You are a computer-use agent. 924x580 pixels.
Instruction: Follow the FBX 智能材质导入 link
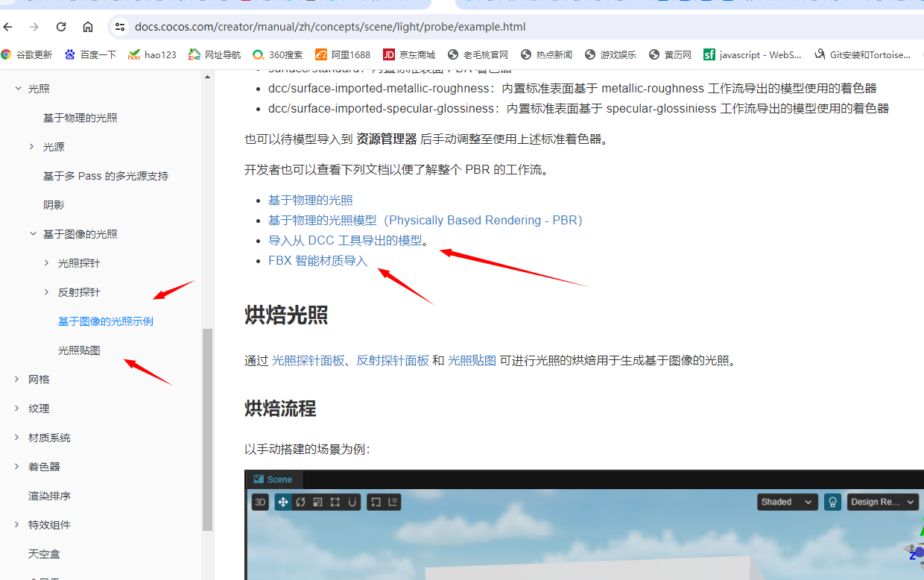tap(318, 260)
